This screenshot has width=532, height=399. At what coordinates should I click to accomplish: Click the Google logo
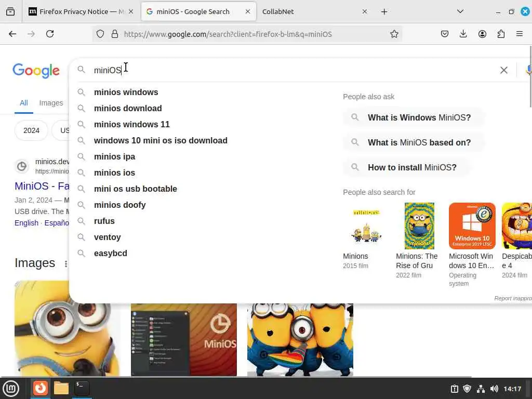tap(36, 71)
